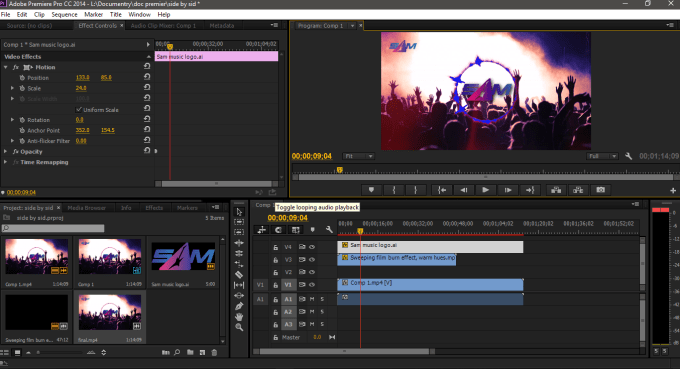Select the Pen tool
The width and height of the screenshot is (680, 369).
[x=239, y=306]
